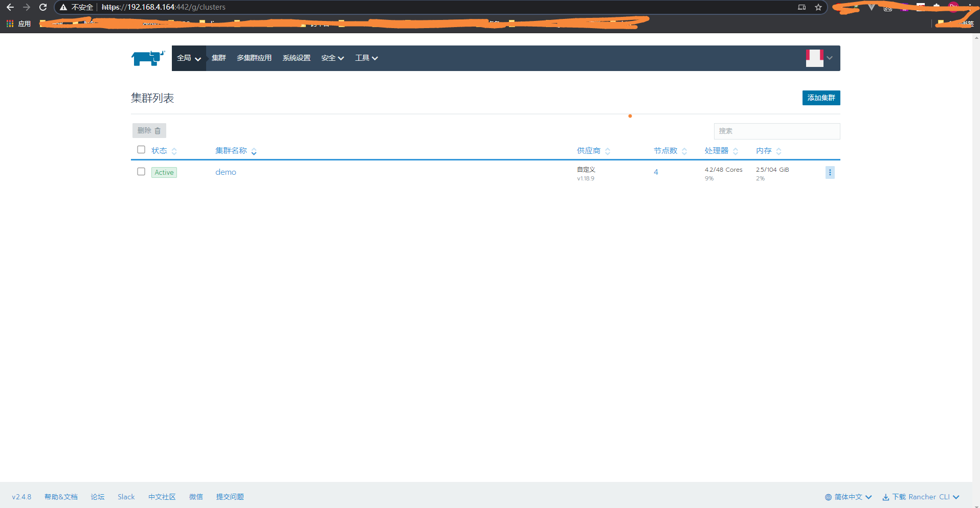Open the apps grid in bookmarks bar
Image resolution: width=980 pixels, height=508 pixels.
(x=10, y=24)
